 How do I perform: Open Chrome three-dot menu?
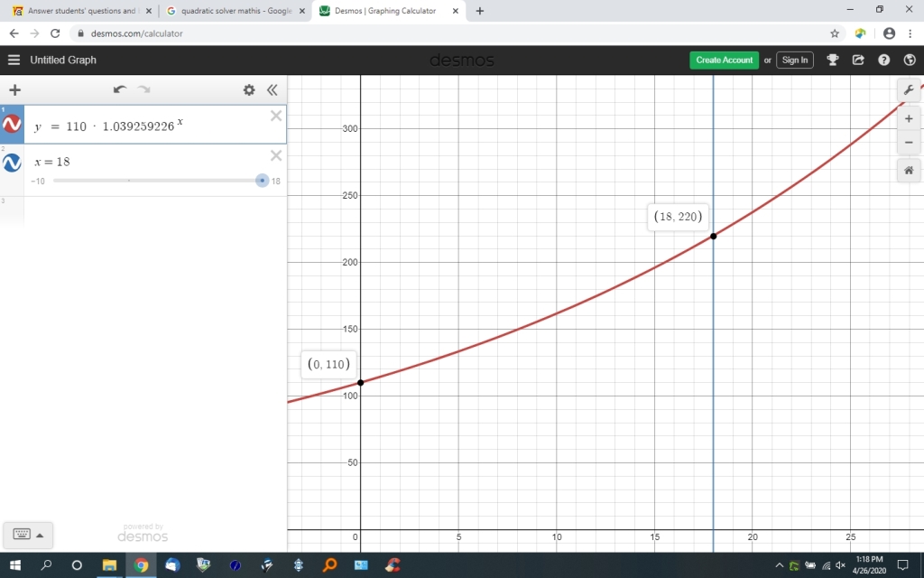[x=910, y=33]
